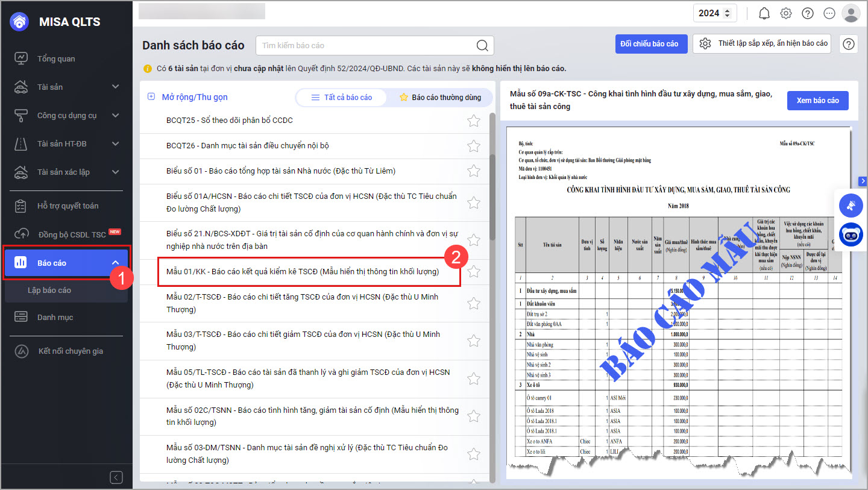Open the help question mark in top bar
Image resolution: width=868 pixels, height=490 pixels.
coord(808,13)
